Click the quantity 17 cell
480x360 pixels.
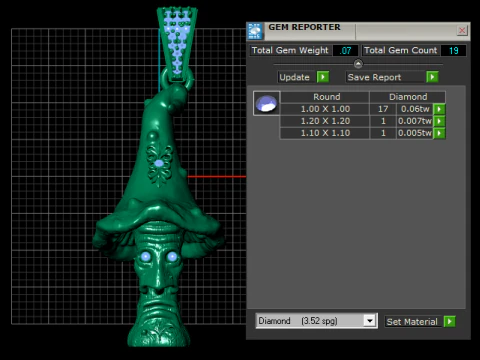pos(383,109)
